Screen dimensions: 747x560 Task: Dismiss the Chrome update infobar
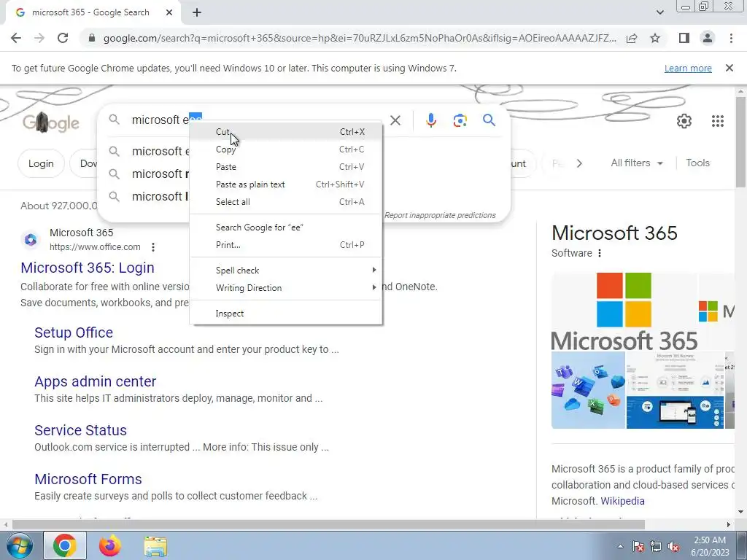click(729, 68)
